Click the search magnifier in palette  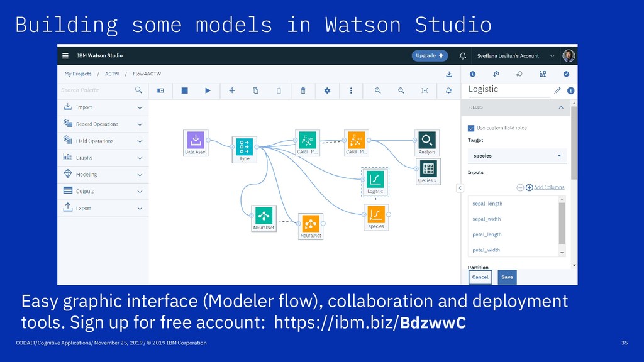[138, 90]
